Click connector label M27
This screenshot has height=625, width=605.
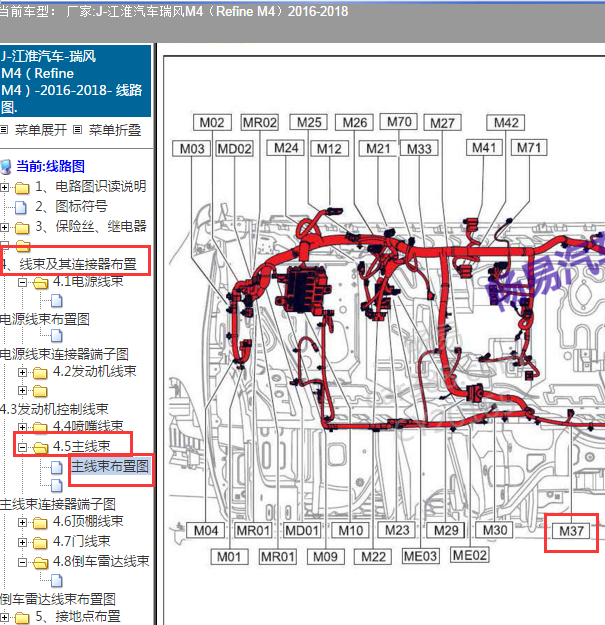pos(442,123)
